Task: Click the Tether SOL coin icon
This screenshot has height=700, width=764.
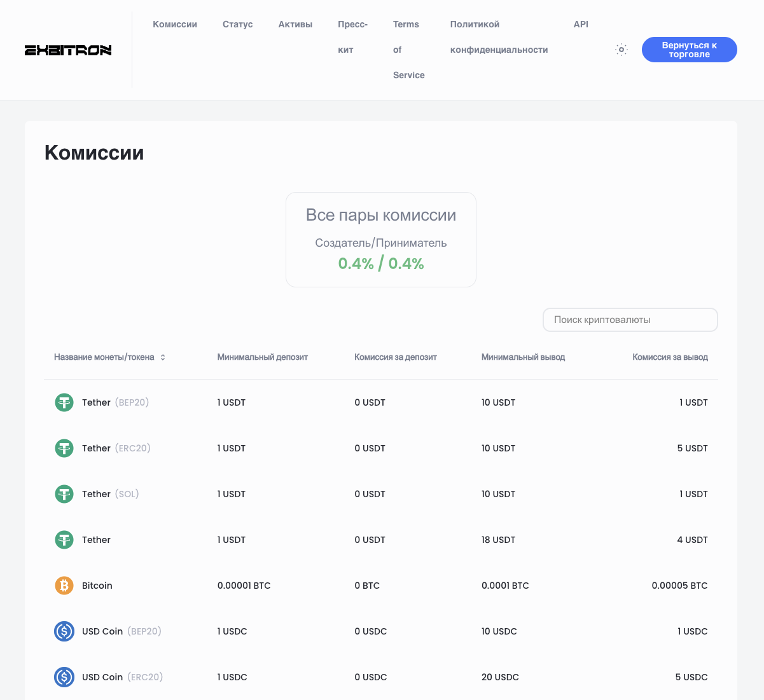Action: 64,494
